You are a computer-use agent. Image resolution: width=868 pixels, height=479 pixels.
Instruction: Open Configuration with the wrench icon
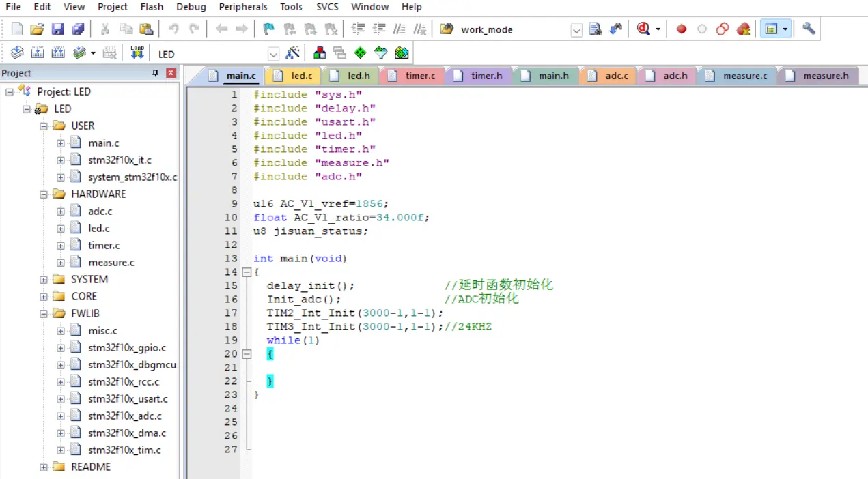[809, 29]
